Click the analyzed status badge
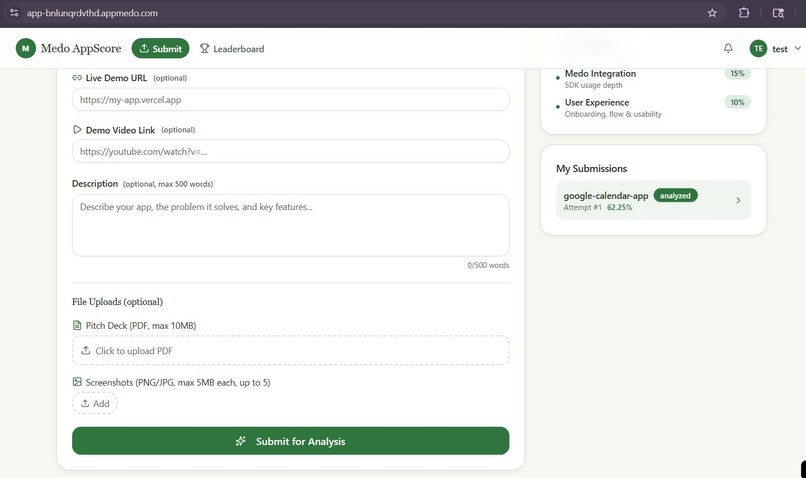This screenshot has height=478, width=806. point(675,196)
